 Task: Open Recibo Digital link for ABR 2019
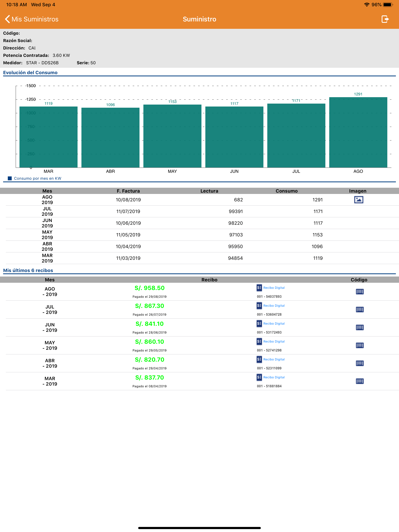point(270,359)
